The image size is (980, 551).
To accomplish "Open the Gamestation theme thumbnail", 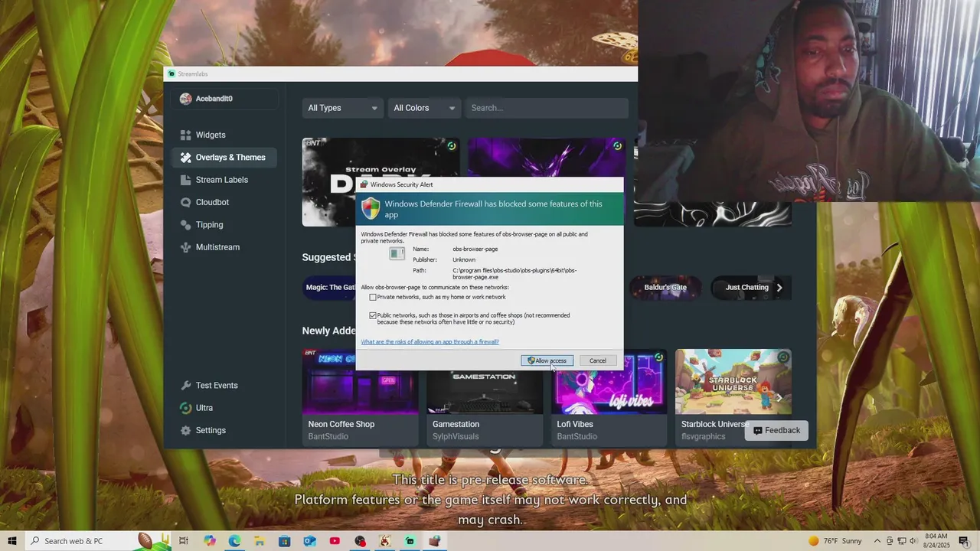I will tap(485, 392).
